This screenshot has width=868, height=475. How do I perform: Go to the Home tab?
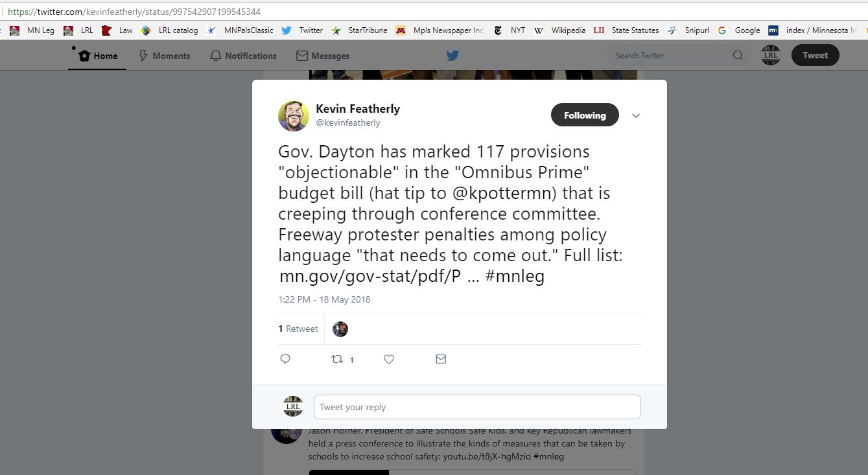click(x=99, y=56)
